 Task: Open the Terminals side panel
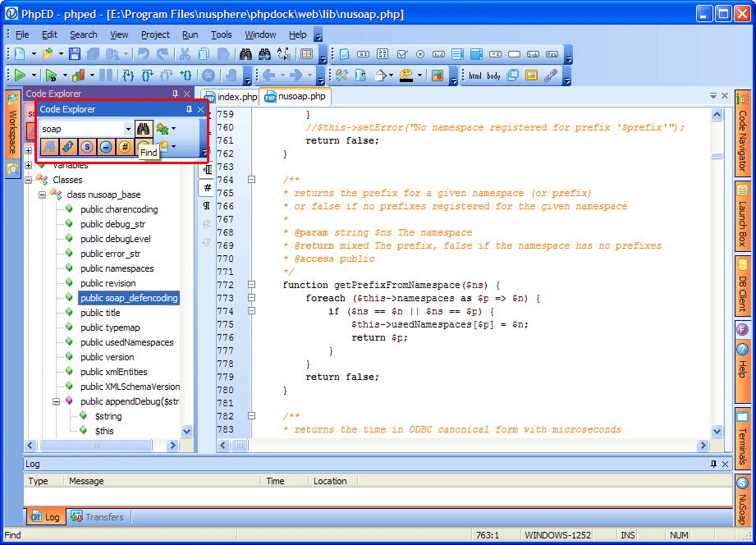point(743,439)
